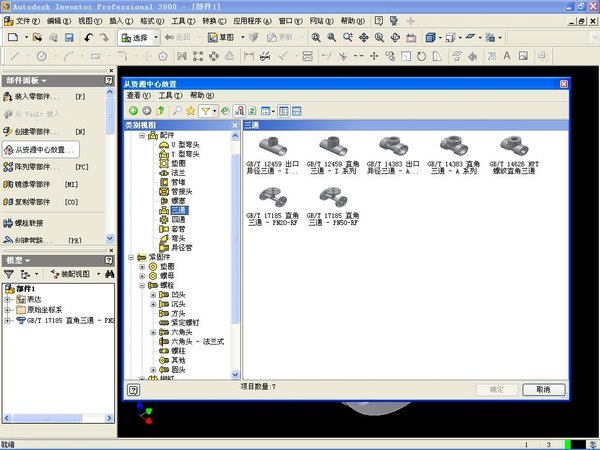This screenshot has height=450, width=600.
Task: Open the 查看 menu in dialog
Action: [x=139, y=95]
